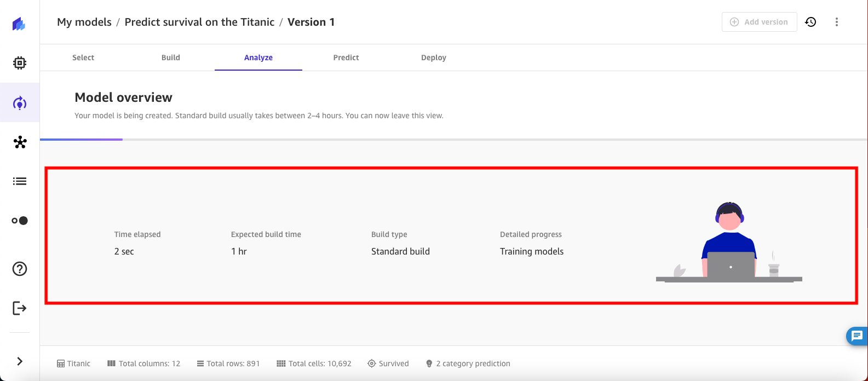Screen dimensions: 868x381
Task: Open the three-dot more options menu
Action: [836, 22]
